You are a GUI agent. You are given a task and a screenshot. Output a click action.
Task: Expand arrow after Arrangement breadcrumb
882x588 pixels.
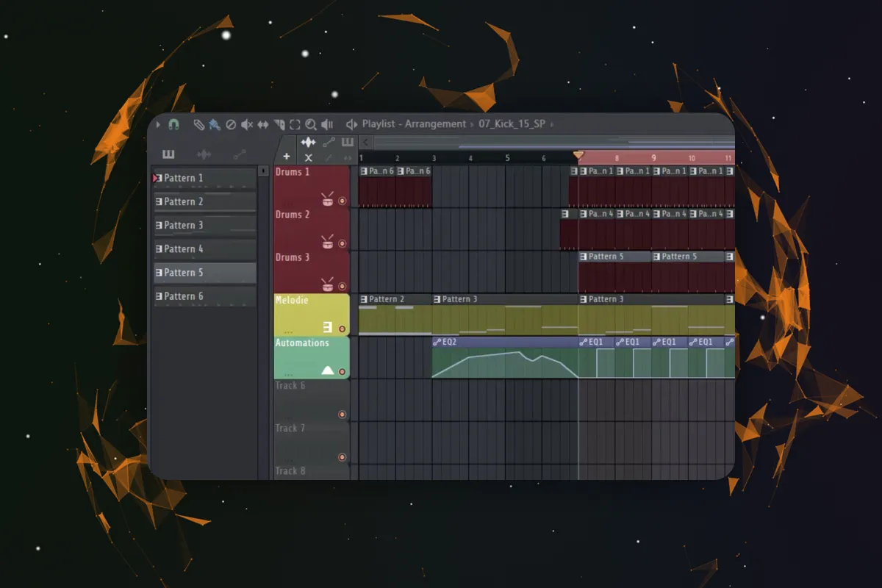473,124
